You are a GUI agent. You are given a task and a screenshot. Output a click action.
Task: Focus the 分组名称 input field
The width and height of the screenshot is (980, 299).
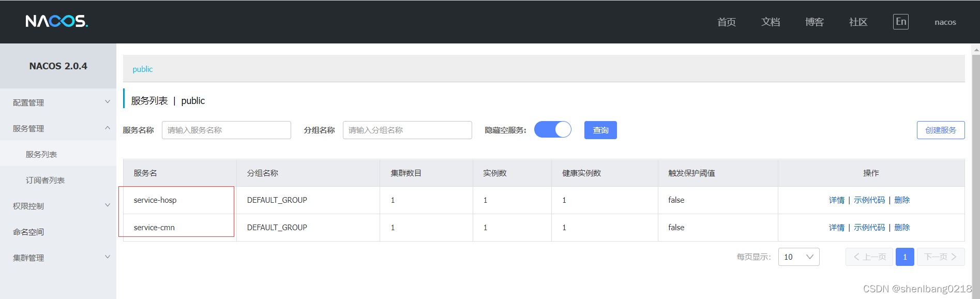408,130
